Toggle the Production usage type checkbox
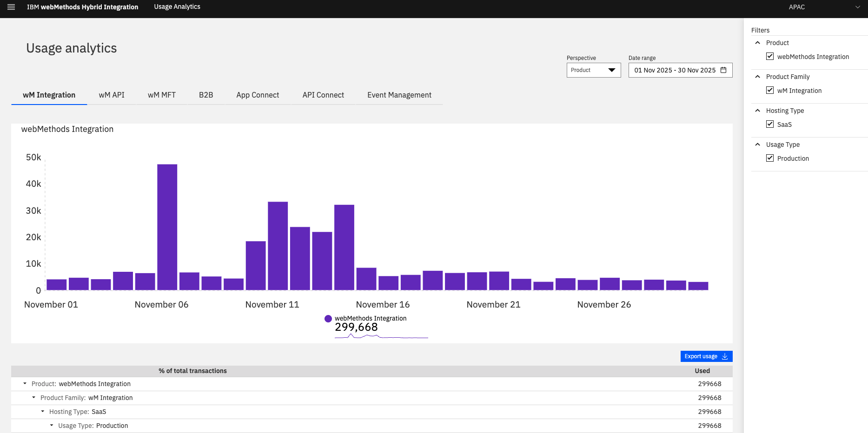868x433 pixels. point(770,158)
